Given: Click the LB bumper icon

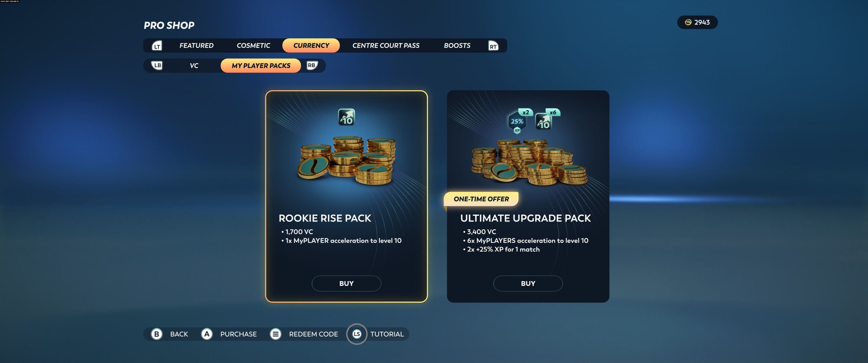Looking at the screenshot, I should pos(157,65).
